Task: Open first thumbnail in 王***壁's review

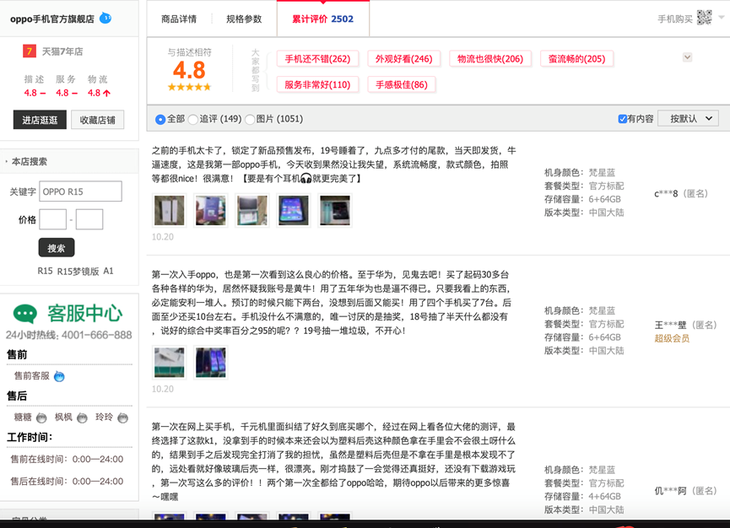Action: coord(169,362)
